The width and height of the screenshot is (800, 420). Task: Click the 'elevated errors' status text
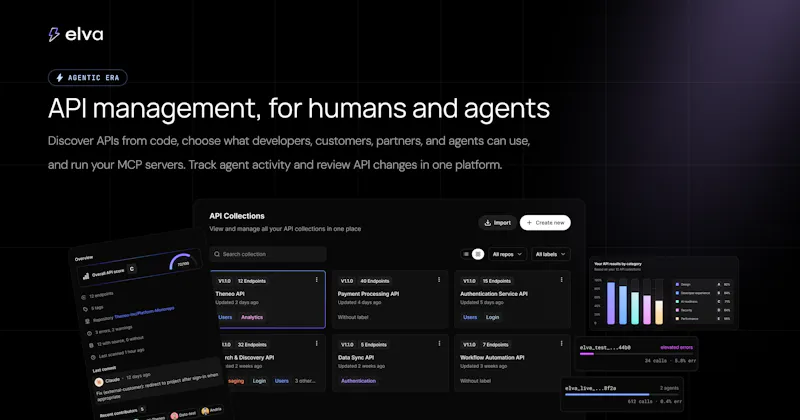pyautogui.click(x=677, y=348)
